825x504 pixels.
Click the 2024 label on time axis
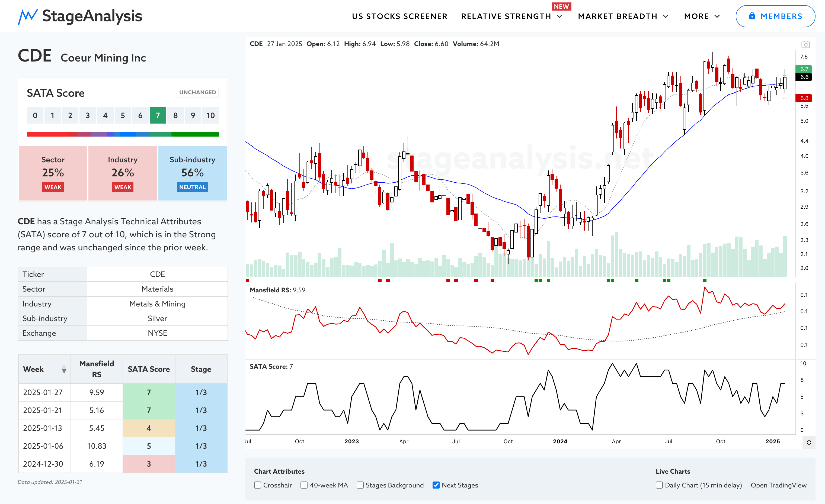(560, 441)
